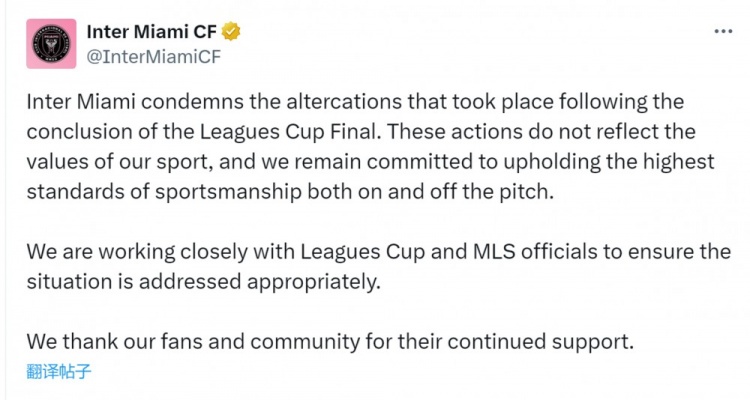Select the sentence thanking fans
Viewport: 750px width, 400px height.
click(x=330, y=340)
